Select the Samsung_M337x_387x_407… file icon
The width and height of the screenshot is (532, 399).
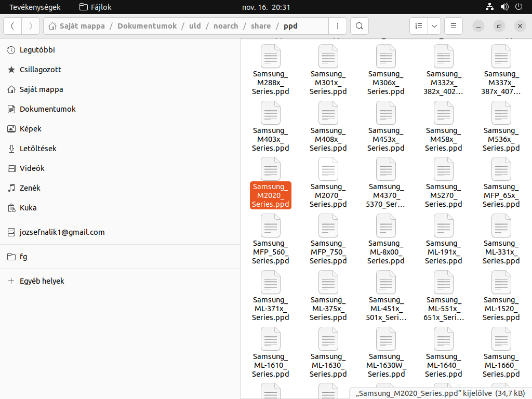pos(501,56)
